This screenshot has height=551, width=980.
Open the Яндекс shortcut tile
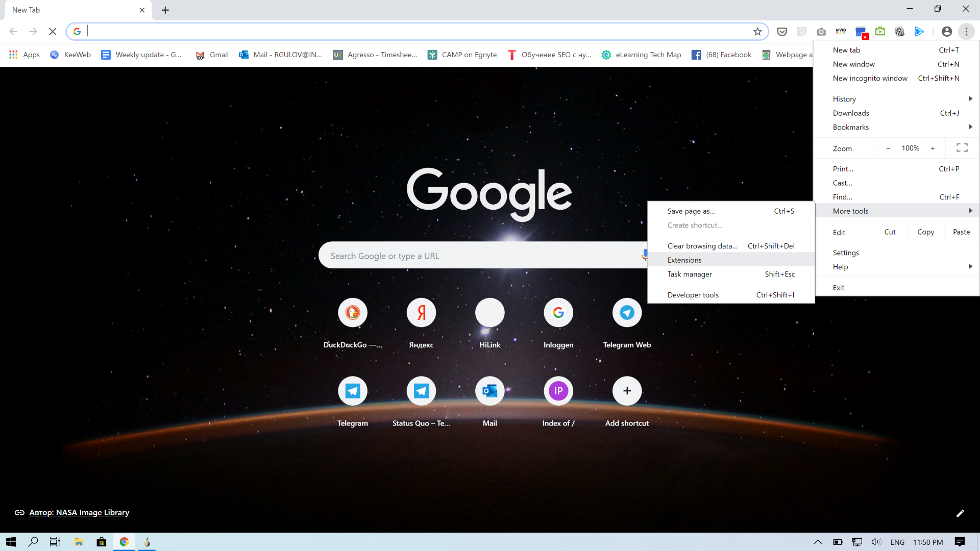click(421, 313)
